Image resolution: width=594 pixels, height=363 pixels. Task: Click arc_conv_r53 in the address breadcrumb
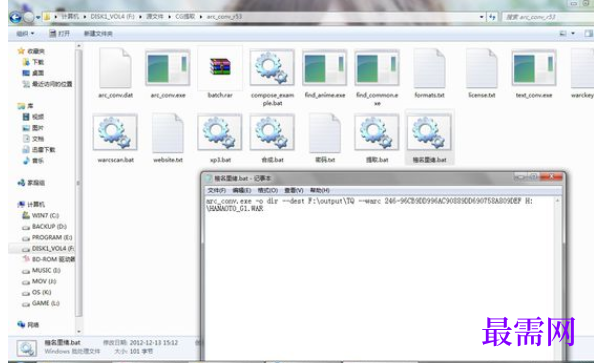pos(224,17)
